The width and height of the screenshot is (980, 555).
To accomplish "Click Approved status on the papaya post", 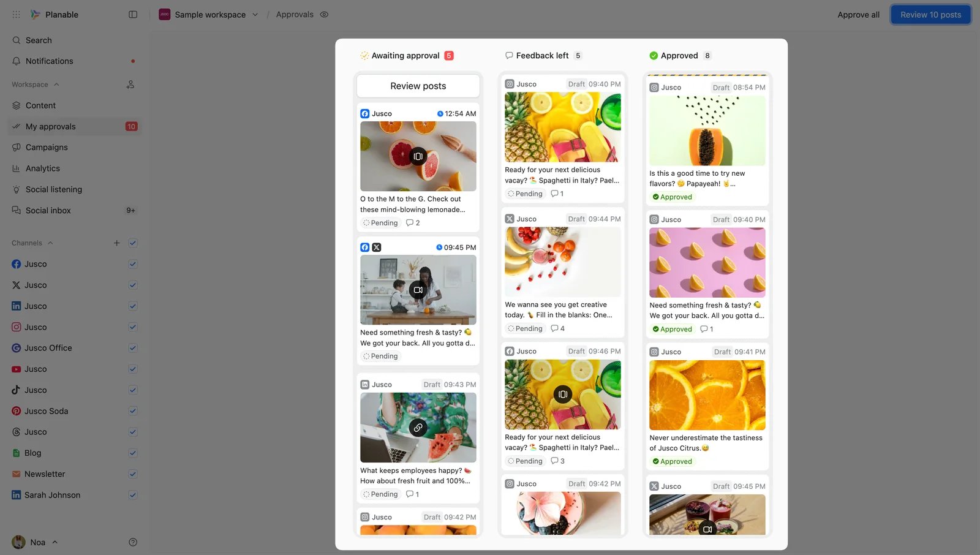I will click(672, 197).
